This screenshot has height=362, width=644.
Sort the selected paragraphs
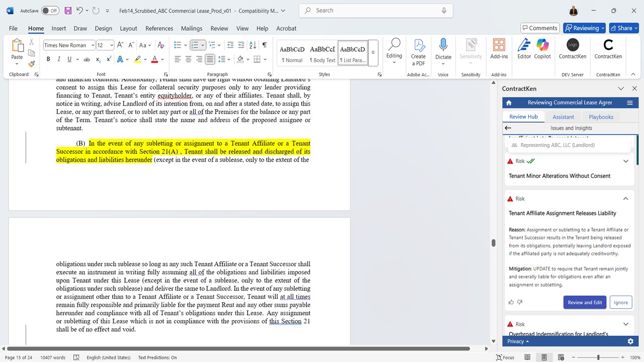coord(253,45)
